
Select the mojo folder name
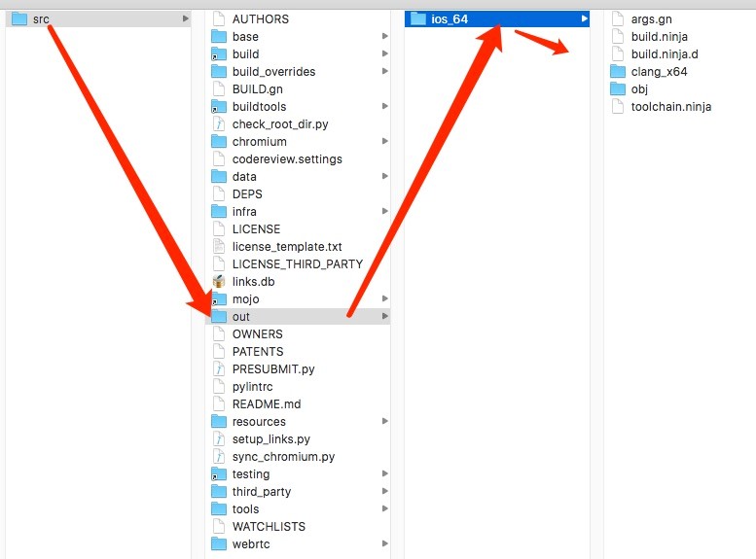click(246, 299)
